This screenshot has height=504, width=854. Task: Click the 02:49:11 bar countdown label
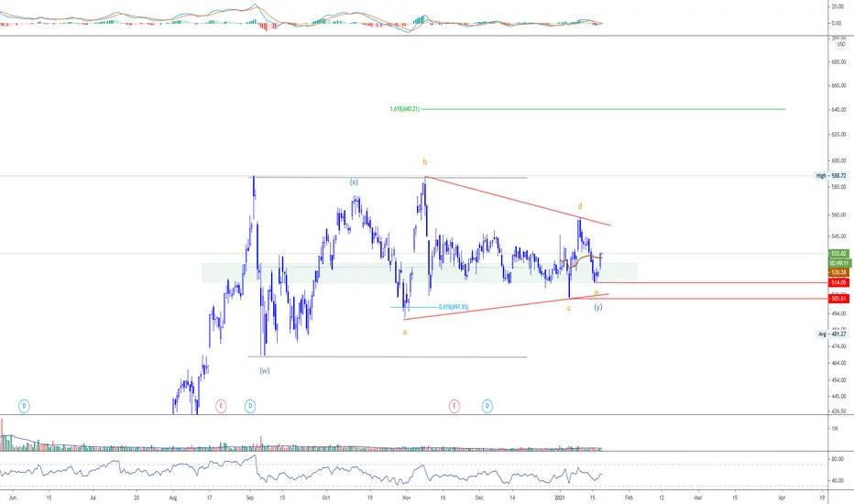(x=838, y=263)
